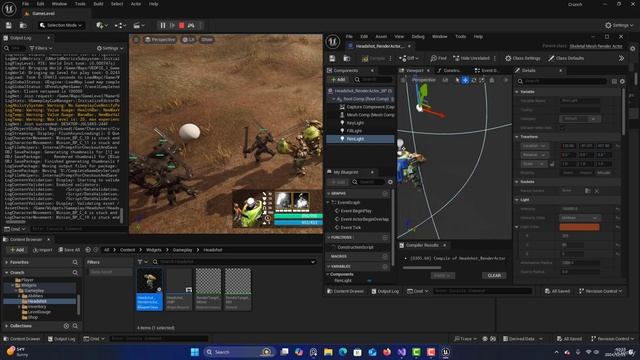The width and height of the screenshot is (640, 360).
Task: Select Headshot RenderActor blueprint thumbnail
Action: pyautogui.click(x=149, y=289)
